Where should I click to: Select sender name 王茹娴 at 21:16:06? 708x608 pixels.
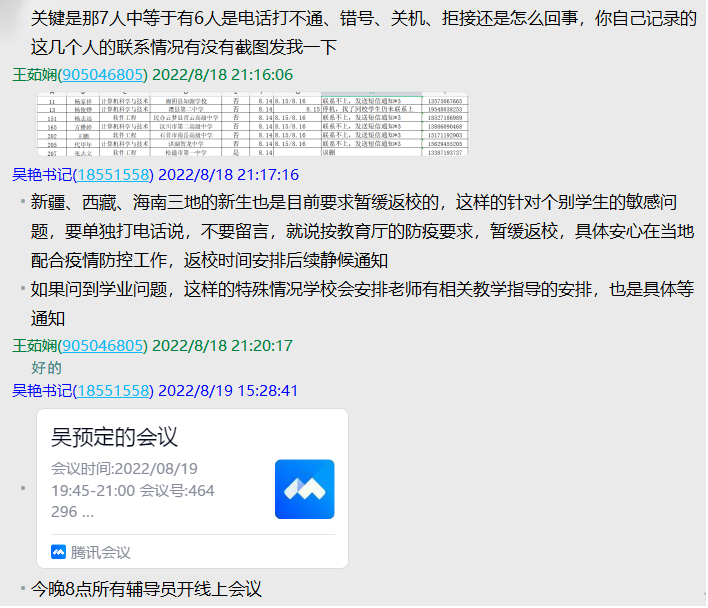(x=35, y=75)
